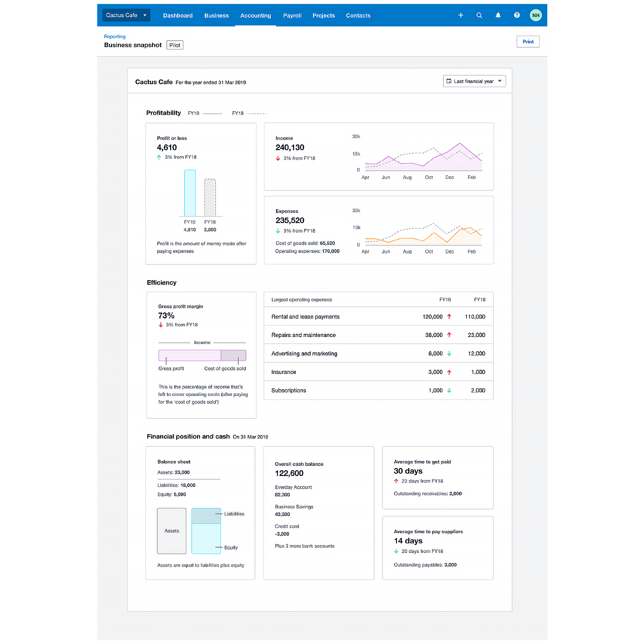
Task: Select the Payroll tab
Action: pyautogui.click(x=292, y=15)
